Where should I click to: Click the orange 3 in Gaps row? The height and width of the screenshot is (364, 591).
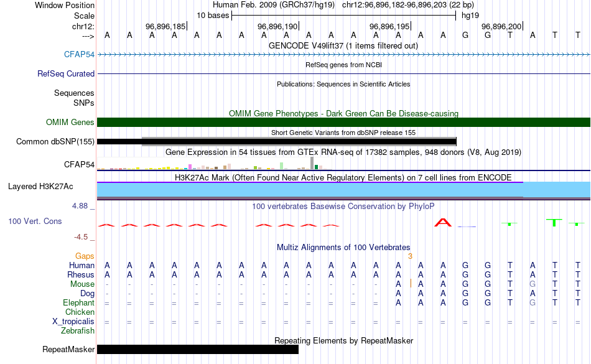(x=410, y=256)
